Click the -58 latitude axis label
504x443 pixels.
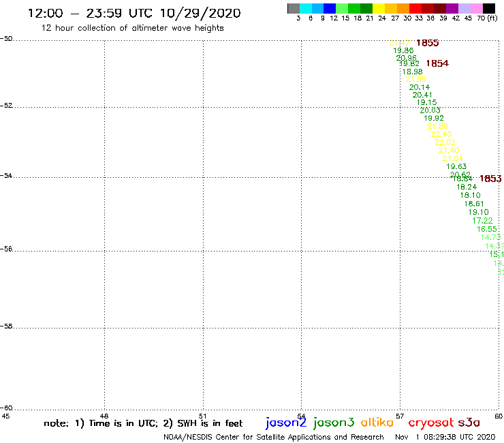tap(6, 326)
